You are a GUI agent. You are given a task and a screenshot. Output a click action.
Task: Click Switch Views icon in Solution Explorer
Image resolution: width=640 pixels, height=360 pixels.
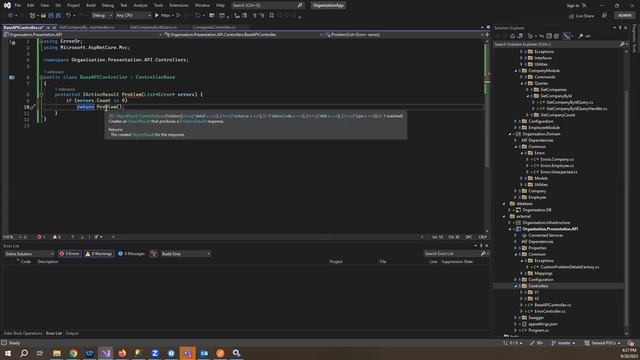(520, 36)
